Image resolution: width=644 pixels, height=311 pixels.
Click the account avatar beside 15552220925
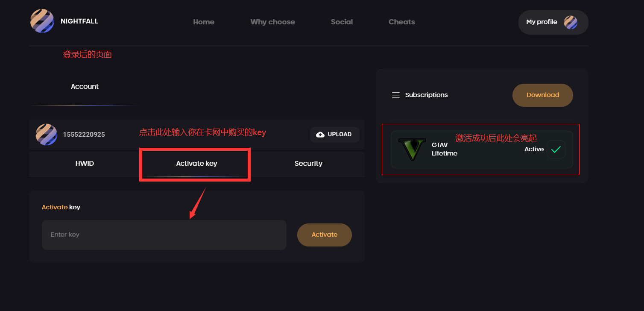coord(46,135)
